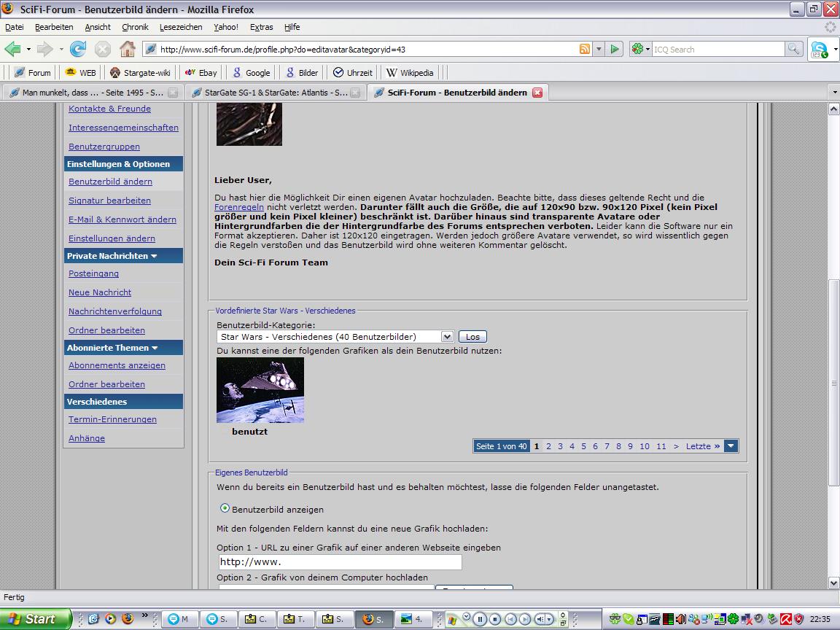Click the RSS feed icon in address bar
This screenshot has height=630, width=840.
click(585, 49)
